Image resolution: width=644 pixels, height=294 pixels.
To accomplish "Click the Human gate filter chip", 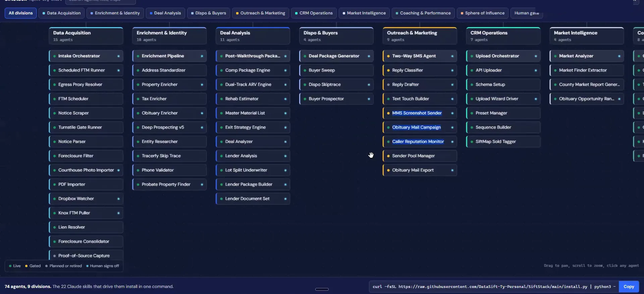I will (527, 13).
